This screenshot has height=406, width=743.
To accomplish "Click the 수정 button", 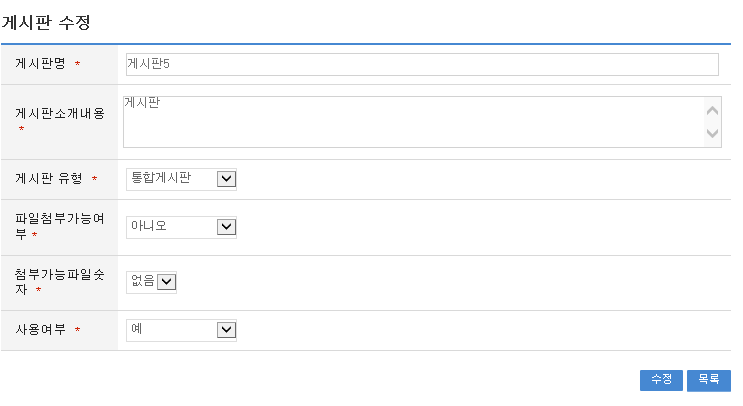I will point(661,380).
